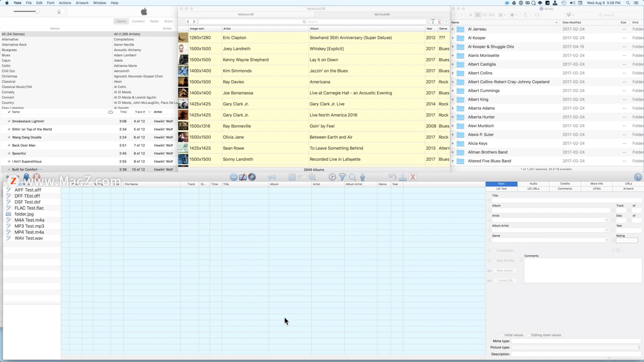Enable Initial values checkbox
The height and width of the screenshot is (362, 644).
click(x=502, y=335)
